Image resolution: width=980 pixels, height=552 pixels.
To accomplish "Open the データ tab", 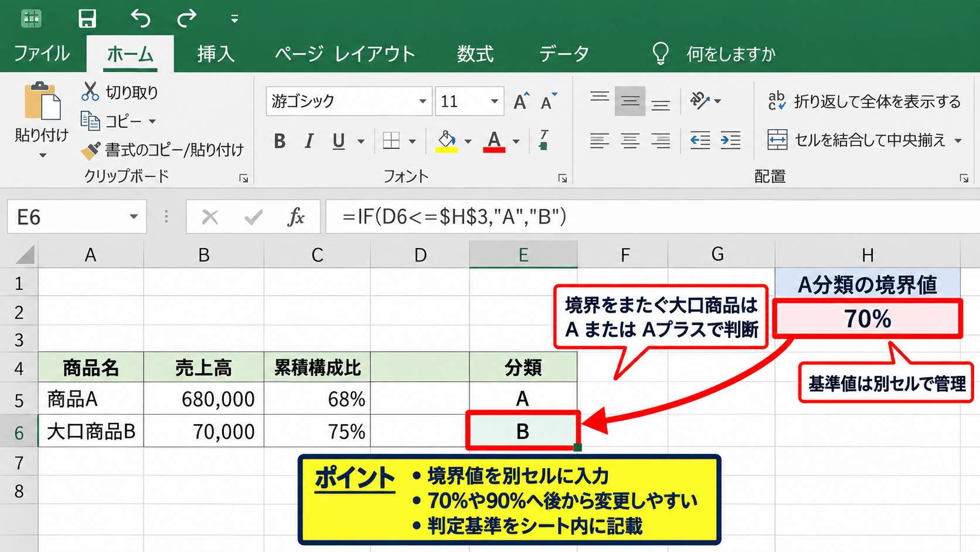I will tap(564, 54).
